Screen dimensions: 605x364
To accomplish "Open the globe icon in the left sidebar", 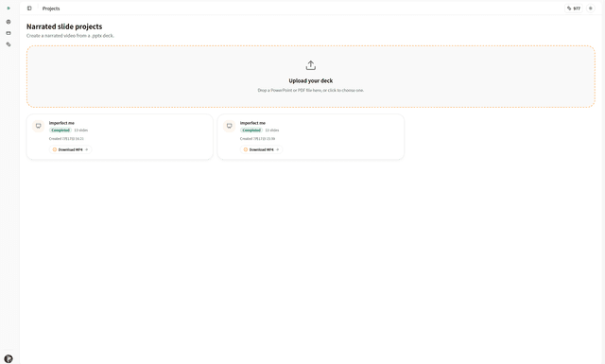I will (9, 22).
